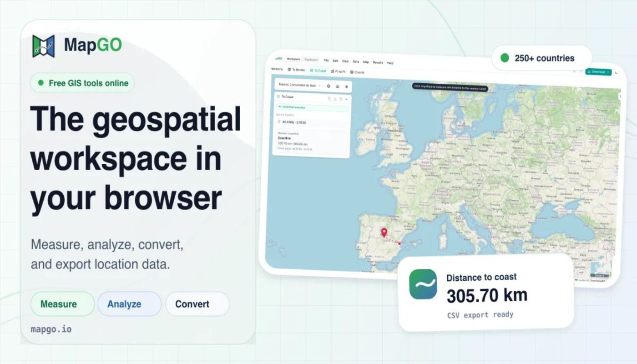Click the 250+ countries badge
Viewport: 637px width, 364px height.
[541, 58]
